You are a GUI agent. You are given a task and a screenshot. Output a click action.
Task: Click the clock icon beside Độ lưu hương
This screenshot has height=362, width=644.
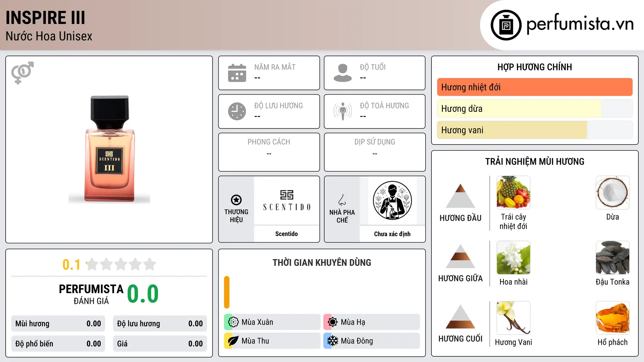(237, 111)
